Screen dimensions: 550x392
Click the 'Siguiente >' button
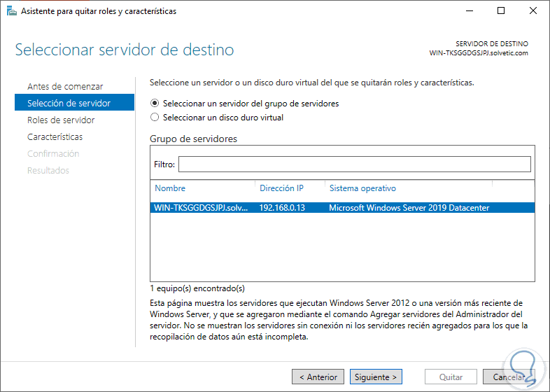[376, 377]
